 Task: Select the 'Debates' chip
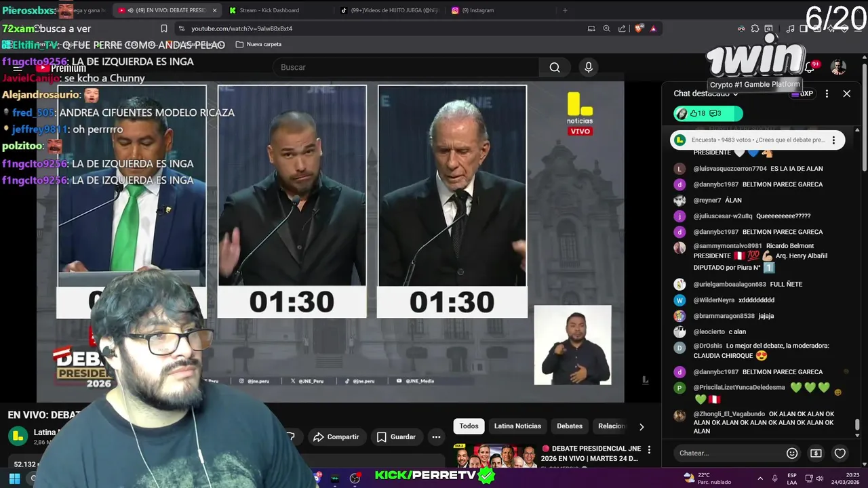click(x=570, y=426)
